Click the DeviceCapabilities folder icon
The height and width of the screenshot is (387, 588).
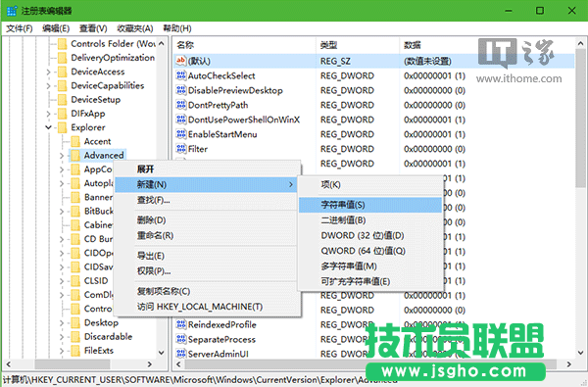click(x=63, y=85)
